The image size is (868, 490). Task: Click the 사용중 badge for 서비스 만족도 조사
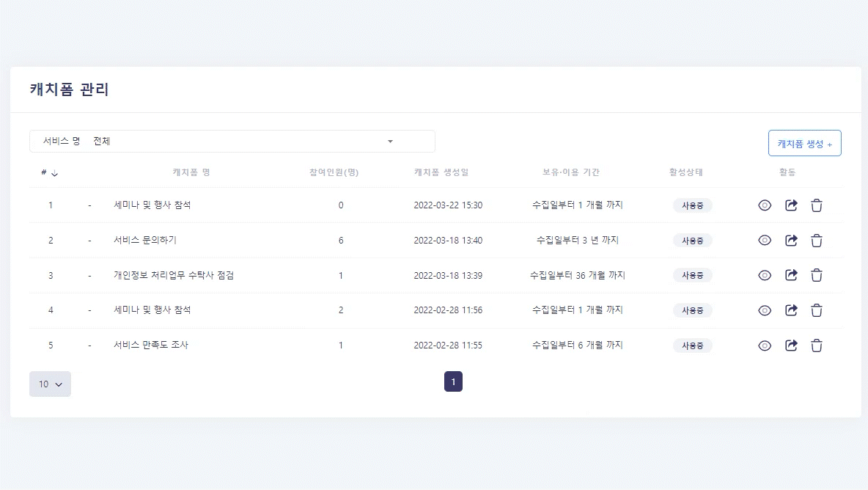click(692, 345)
